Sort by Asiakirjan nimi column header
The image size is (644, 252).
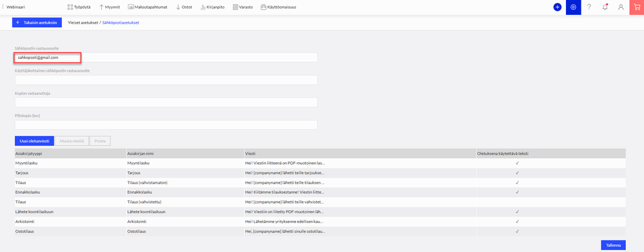[185, 153]
